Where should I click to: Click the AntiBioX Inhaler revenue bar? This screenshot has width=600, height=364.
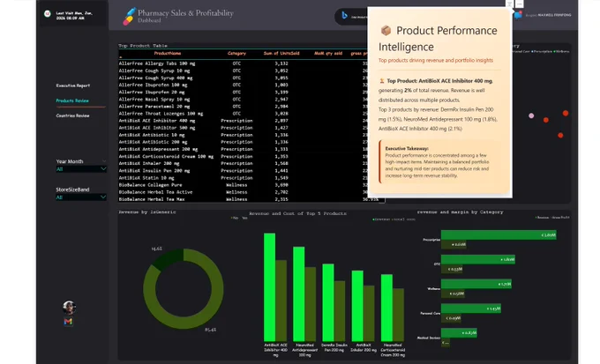(357, 306)
